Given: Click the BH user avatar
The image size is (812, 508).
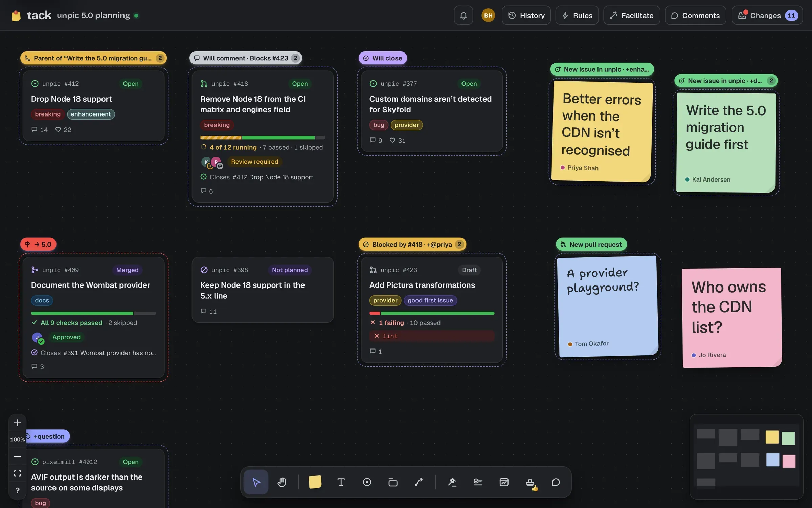Looking at the screenshot, I should (x=488, y=15).
